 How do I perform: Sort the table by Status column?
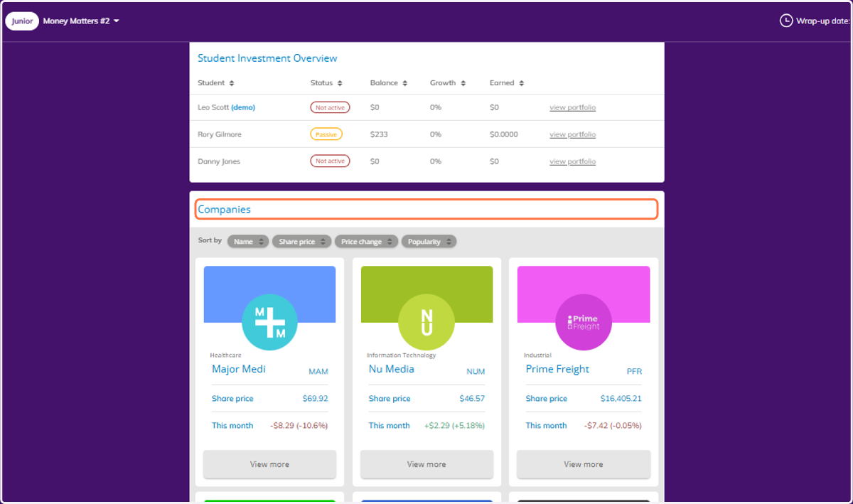[340, 83]
